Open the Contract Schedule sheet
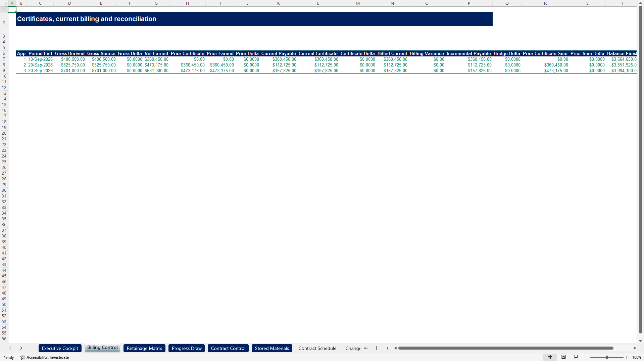 317,348
